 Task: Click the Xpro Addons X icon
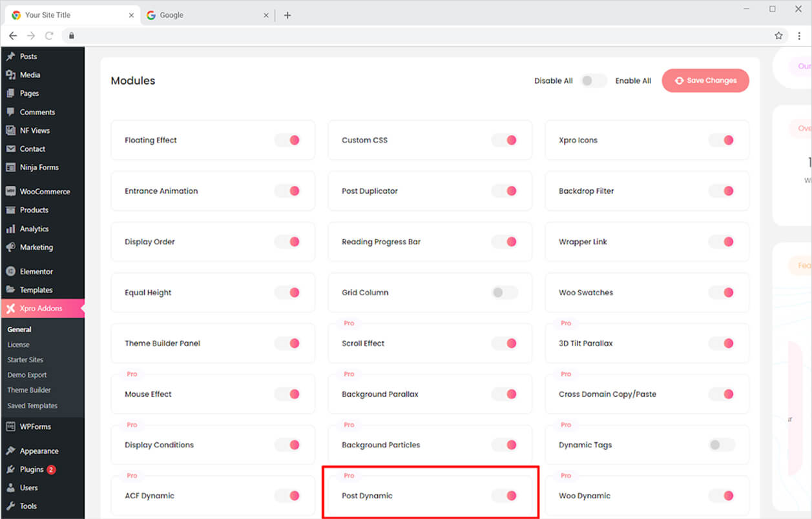tap(10, 309)
